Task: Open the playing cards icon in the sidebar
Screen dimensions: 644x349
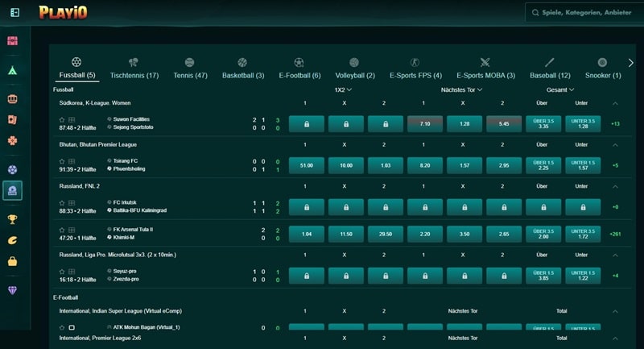Action: pyautogui.click(x=12, y=119)
